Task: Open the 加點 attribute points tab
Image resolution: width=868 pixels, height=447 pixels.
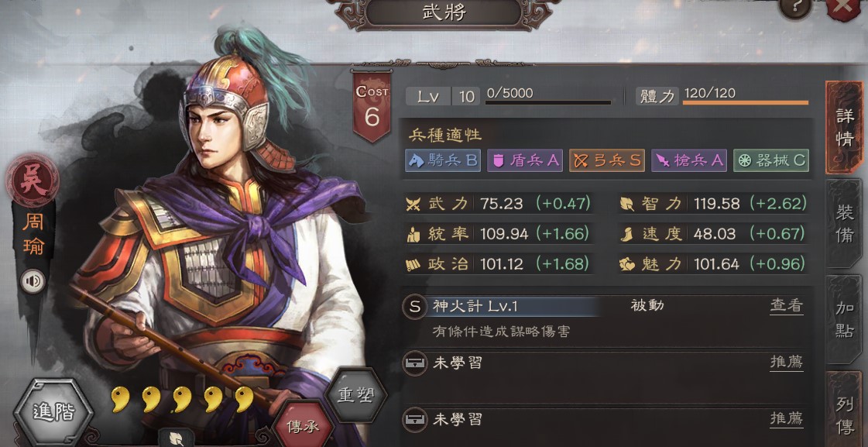Action: click(x=844, y=320)
